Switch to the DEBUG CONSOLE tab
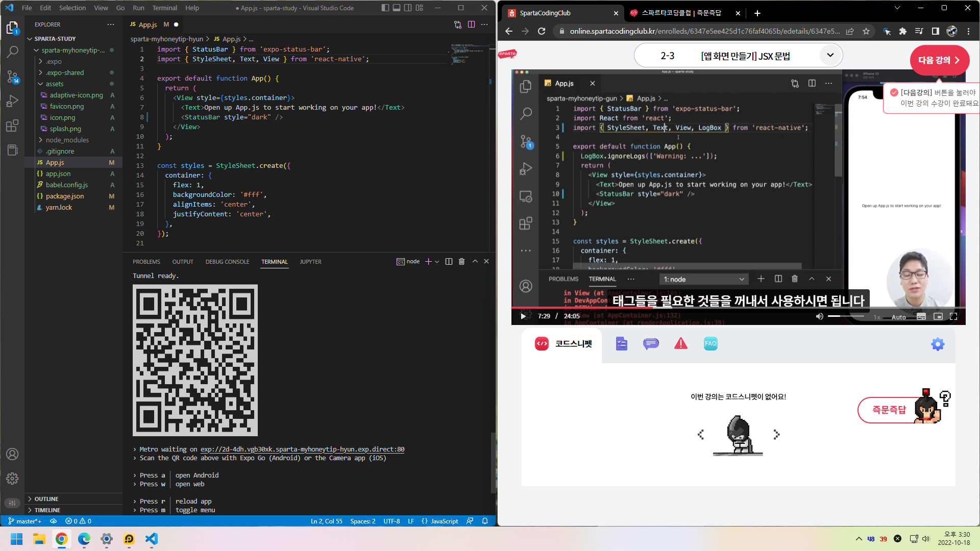980x551 pixels. (228, 262)
